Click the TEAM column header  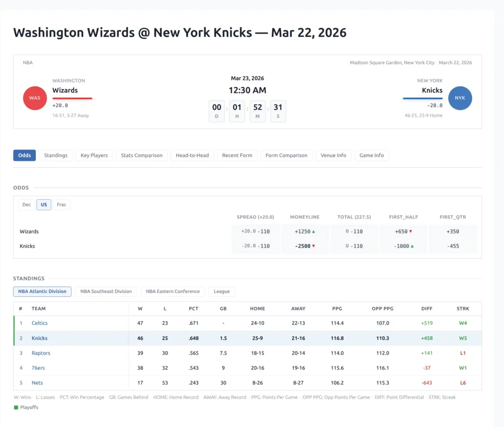click(38, 309)
